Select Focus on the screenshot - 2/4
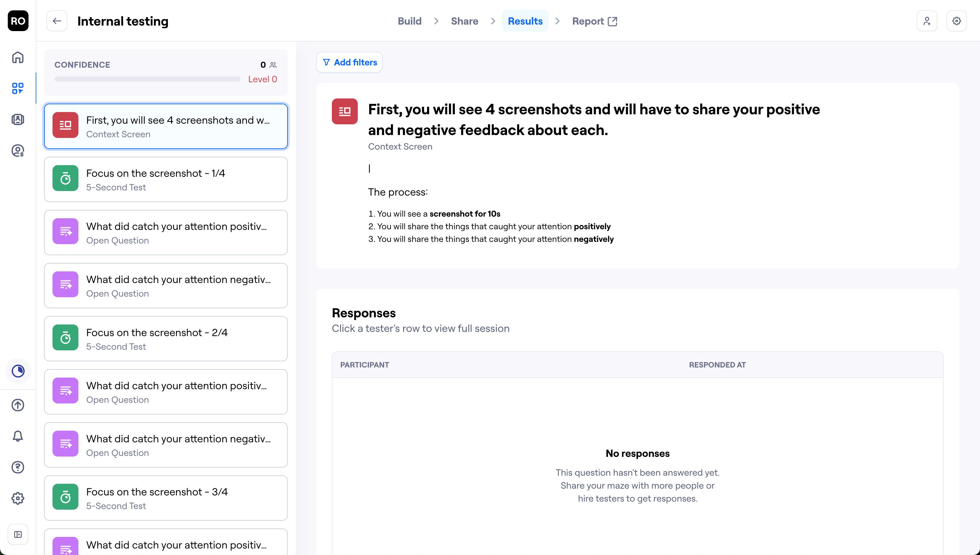Image resolution: width=980 pixels, height=555 pixels. [x=166, y=339]
